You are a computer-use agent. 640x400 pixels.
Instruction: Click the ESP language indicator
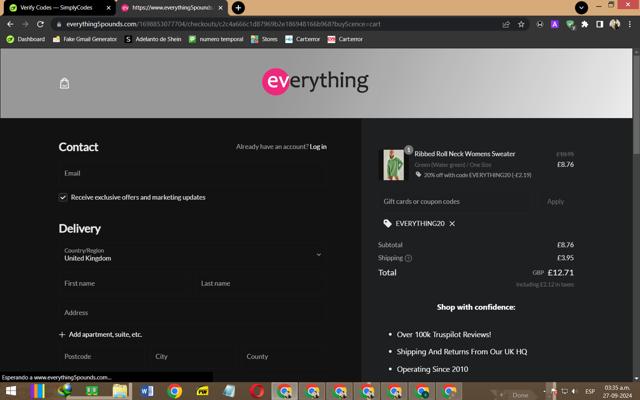click(590, 391)
